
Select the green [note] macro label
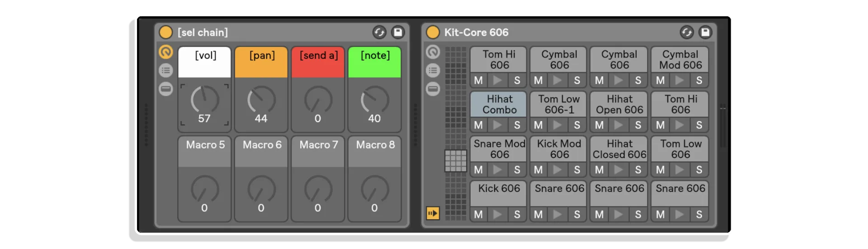[374, 62]
